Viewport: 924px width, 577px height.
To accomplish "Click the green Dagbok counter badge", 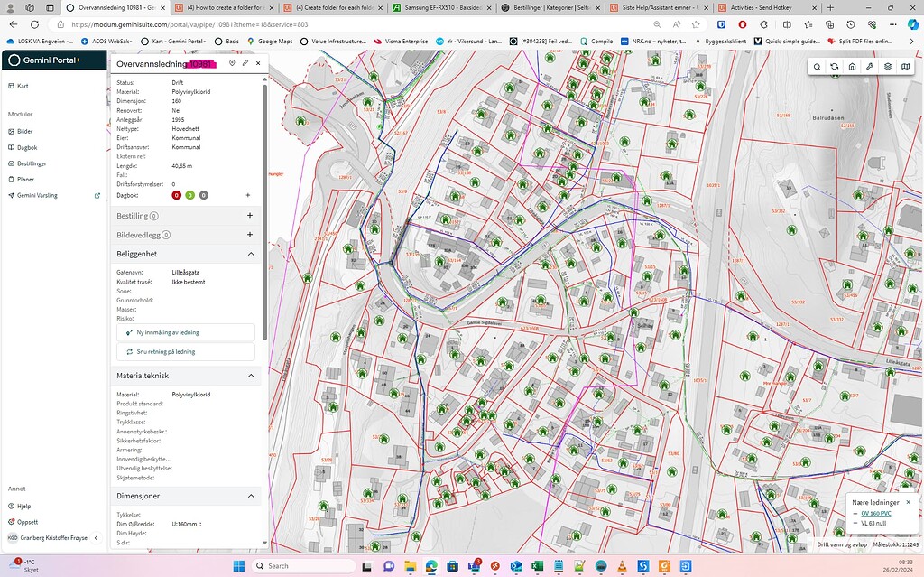I will click(189, 195).
